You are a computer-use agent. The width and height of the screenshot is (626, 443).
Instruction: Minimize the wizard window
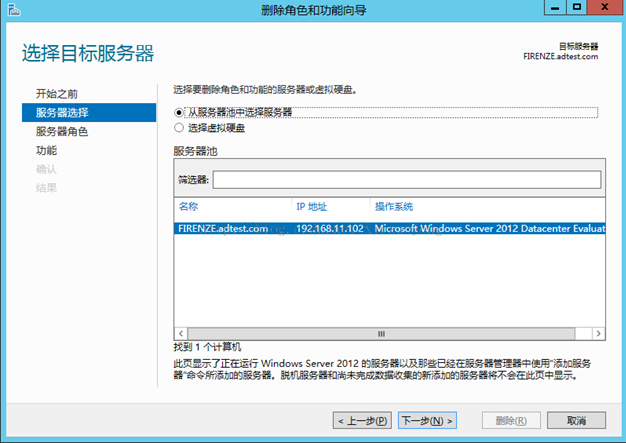[555, 8]
